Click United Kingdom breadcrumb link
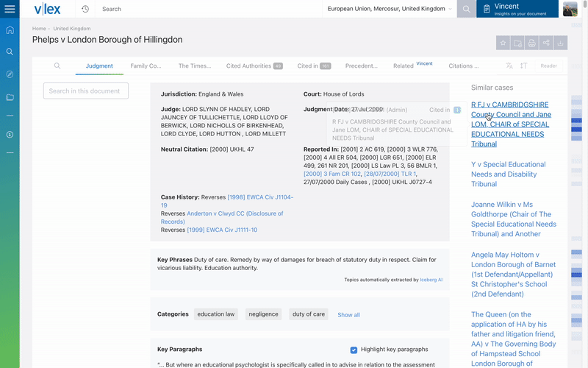This screenshot has width=588, height=368. point(71,29)
